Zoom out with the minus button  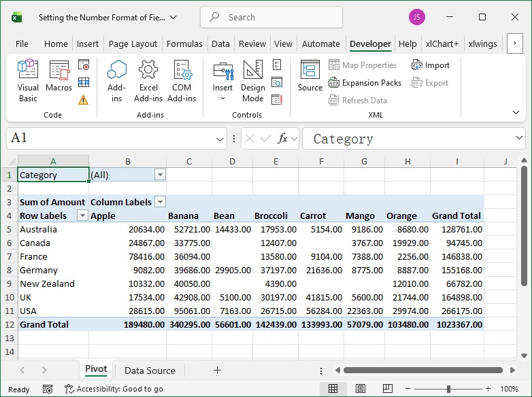[408, 389]
